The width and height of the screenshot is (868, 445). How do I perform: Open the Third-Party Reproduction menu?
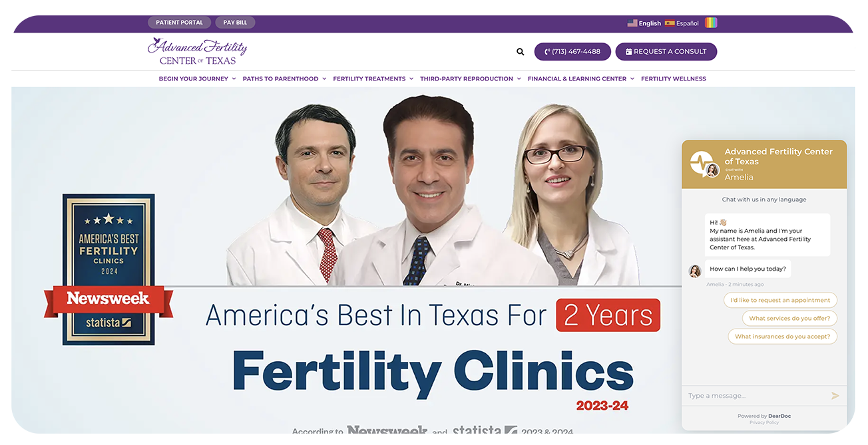coord(470,78)
